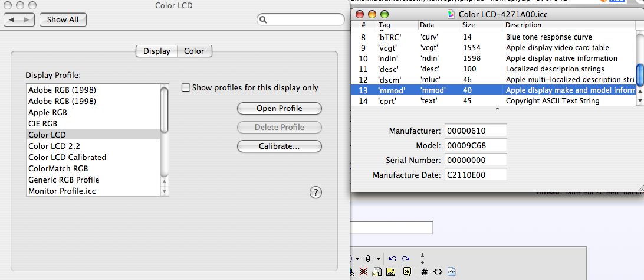Click profile list scroll up arrow
The height and width of the screenshot is (280, 644).
click(165, 181)
